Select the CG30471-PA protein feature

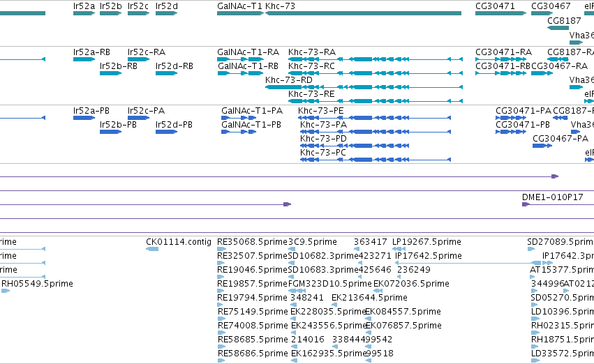pos(511,118)
